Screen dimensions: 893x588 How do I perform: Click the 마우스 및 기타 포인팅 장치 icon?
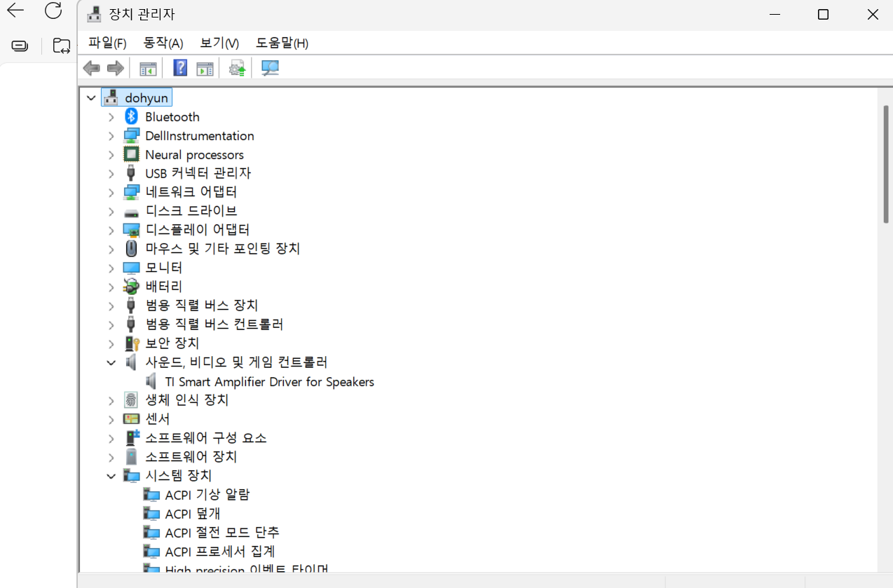tap(131, 248)
